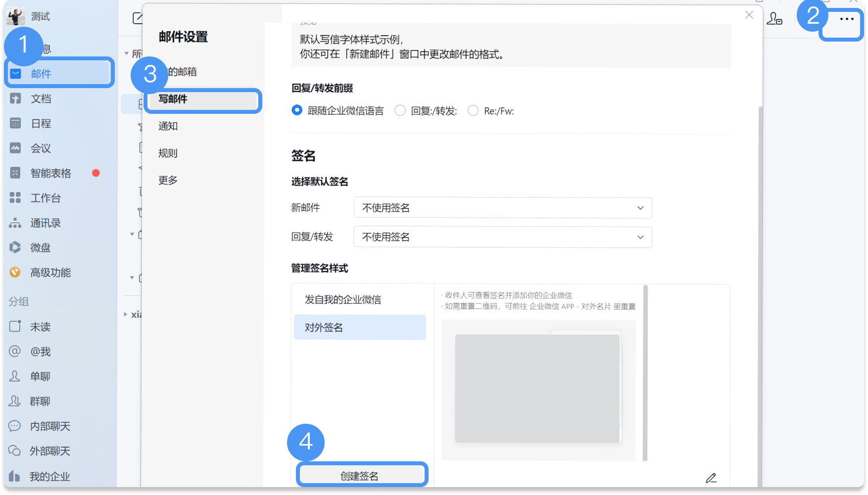Image resolution: width=868 pixels, height=495 pixels.
Task: Click the 通讯录 contacts icon
Action: (15, 223)
